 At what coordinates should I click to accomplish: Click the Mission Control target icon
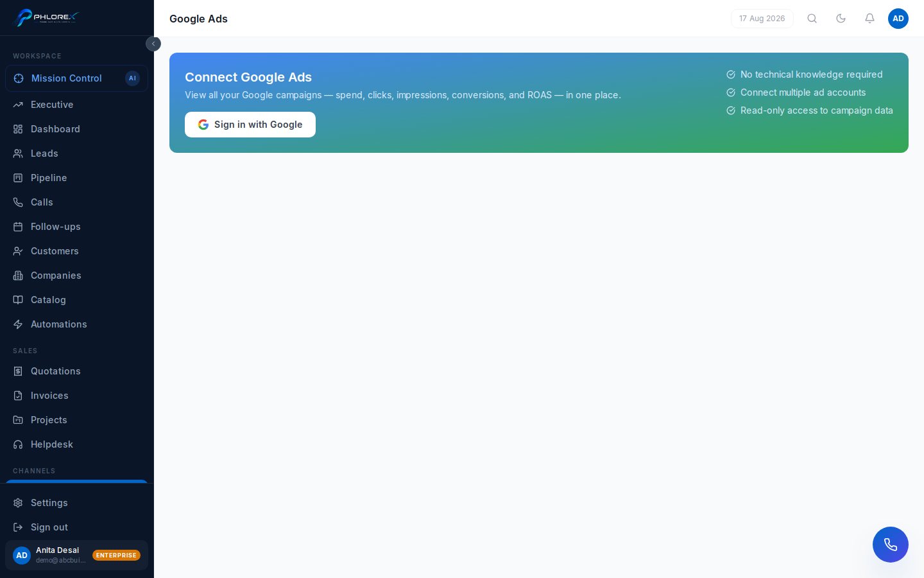(x=19, y=78)
